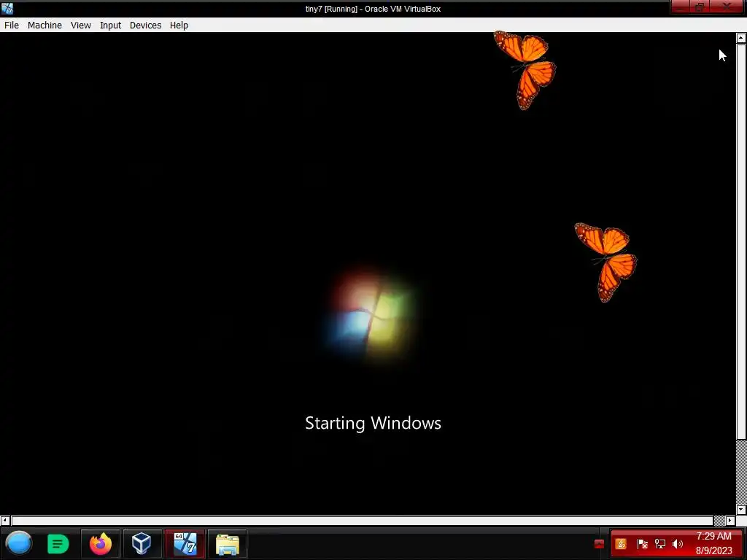This screenshot has height=560, width=747.
Task: Open the Input menu
Action: [x=110, y=26]
